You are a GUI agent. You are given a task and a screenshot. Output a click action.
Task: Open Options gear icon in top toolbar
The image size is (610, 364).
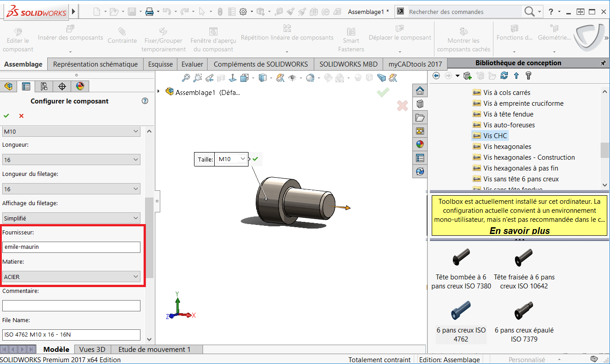tap(243, 12)
